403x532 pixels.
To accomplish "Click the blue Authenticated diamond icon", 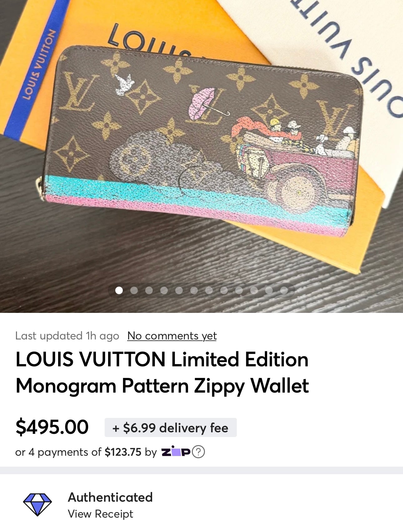I will click(37, 504).
